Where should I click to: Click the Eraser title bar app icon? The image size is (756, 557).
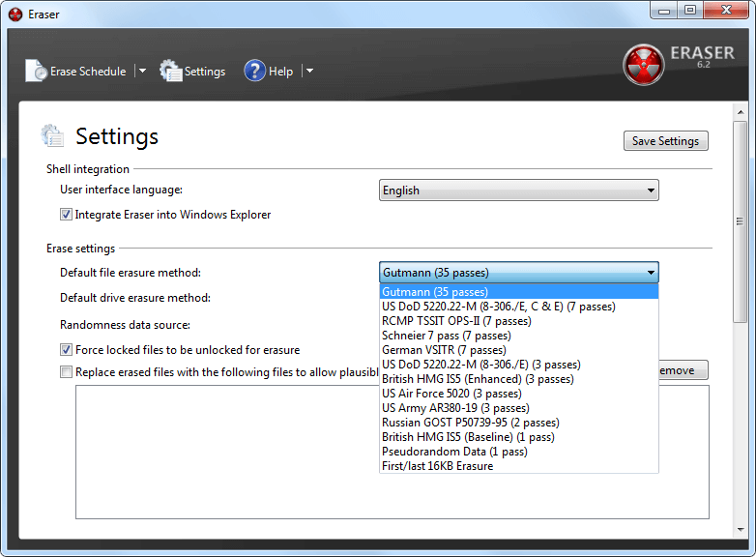point(15,15)
